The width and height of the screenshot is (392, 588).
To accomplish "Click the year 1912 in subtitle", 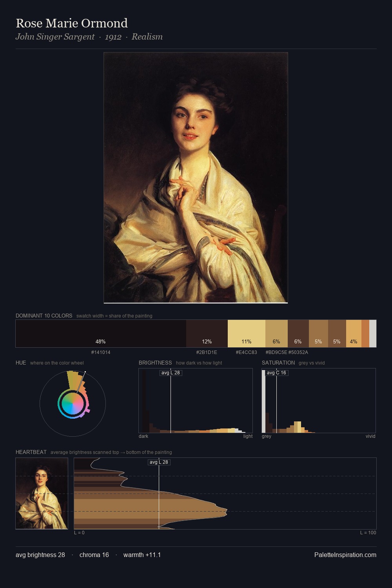I will point(113,37).
